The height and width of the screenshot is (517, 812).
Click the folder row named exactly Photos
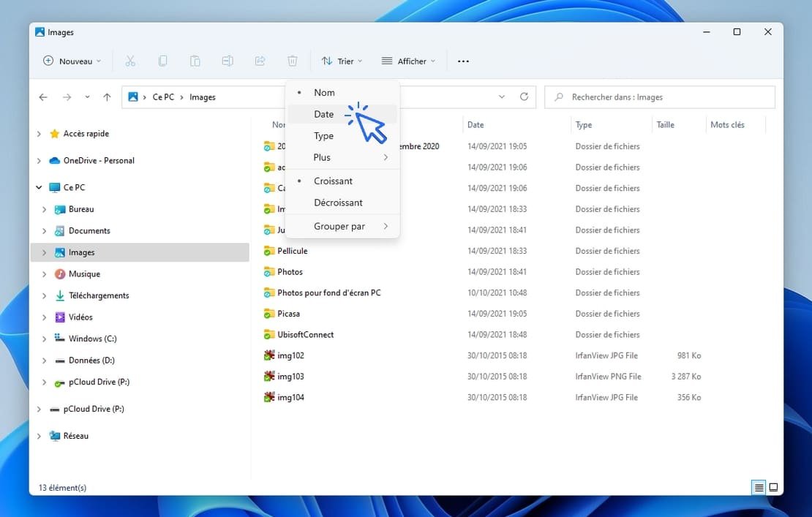[290, 272]
